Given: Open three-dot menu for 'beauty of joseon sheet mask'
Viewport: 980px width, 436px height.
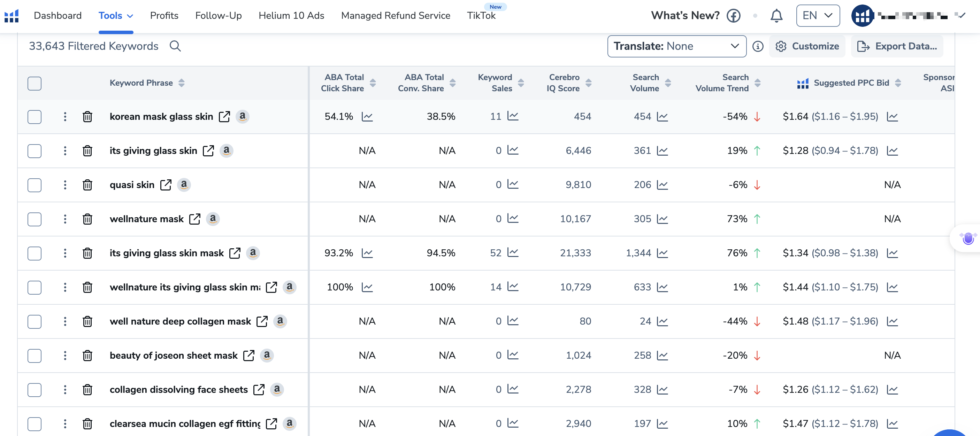Looking at the screenshot, I should tap(65, 356).
